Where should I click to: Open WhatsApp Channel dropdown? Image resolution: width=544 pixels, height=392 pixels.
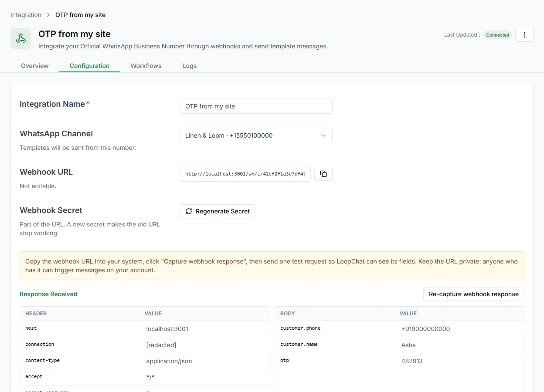(x=256, y=135)
